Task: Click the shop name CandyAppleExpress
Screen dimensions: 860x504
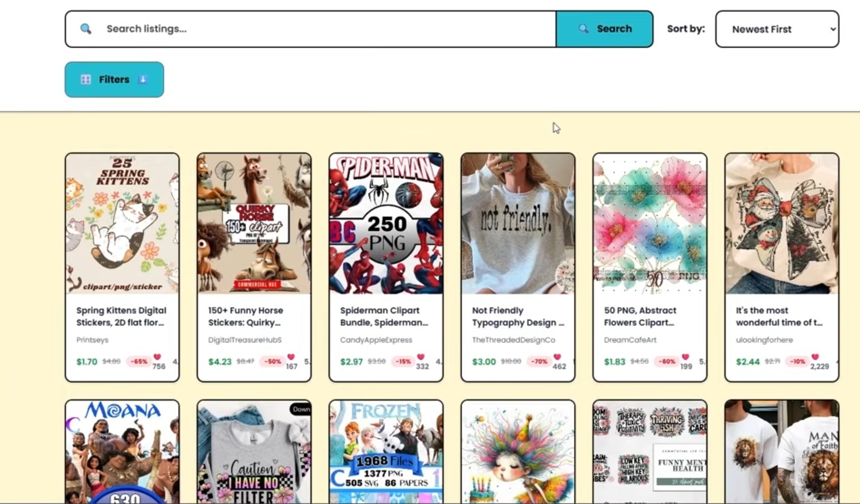Action: point(376,340)
